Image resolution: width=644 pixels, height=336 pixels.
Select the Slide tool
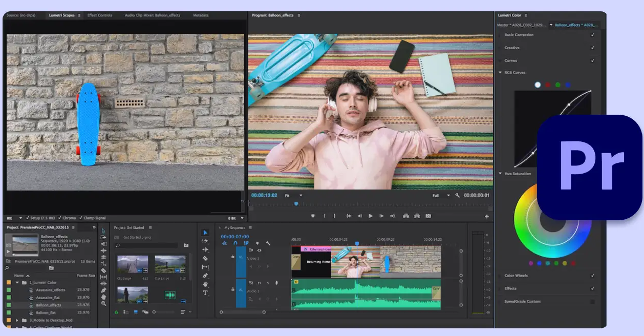103,284
